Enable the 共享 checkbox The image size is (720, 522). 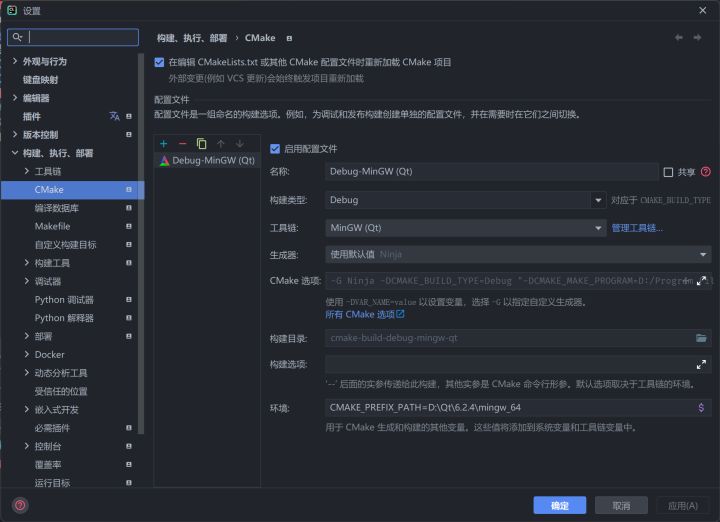669,172
